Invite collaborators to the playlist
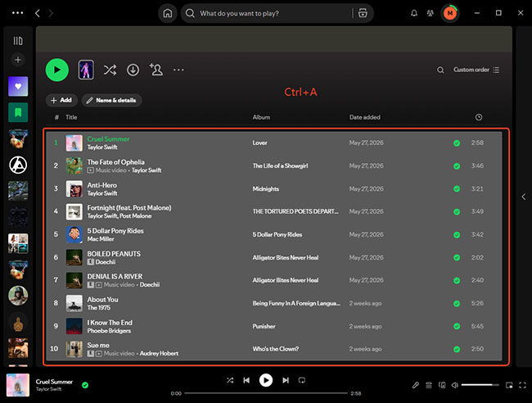532x403 pixels. 156,70
